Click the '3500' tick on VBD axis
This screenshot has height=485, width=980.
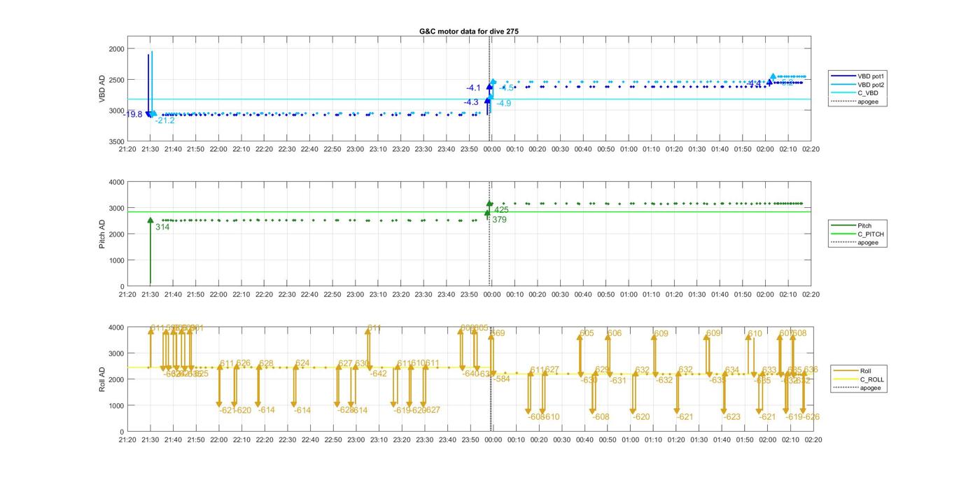[115, 141]
